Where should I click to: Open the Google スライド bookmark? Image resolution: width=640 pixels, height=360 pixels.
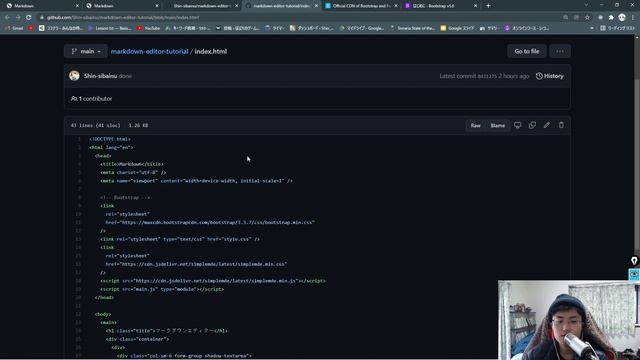click(457, 28)
